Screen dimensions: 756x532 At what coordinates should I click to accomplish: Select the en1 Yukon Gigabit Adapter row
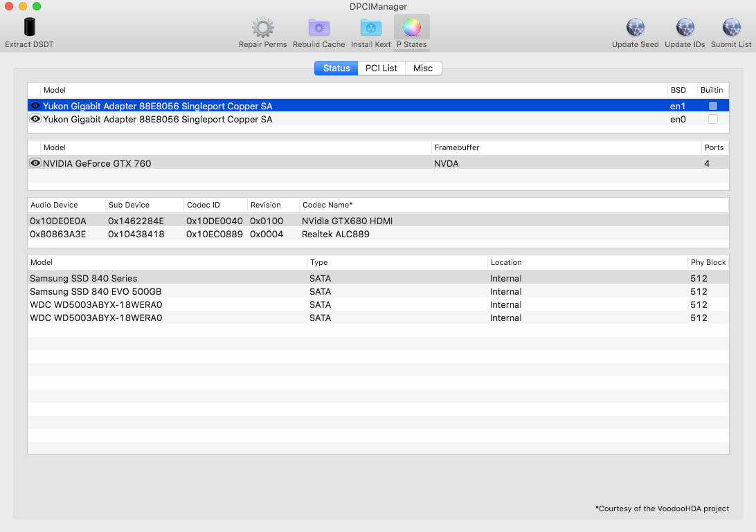378,106
